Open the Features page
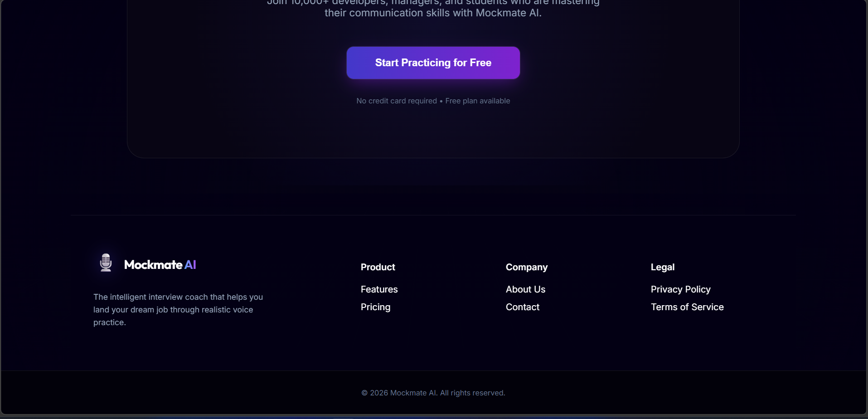868x419 pixels. 379,289
